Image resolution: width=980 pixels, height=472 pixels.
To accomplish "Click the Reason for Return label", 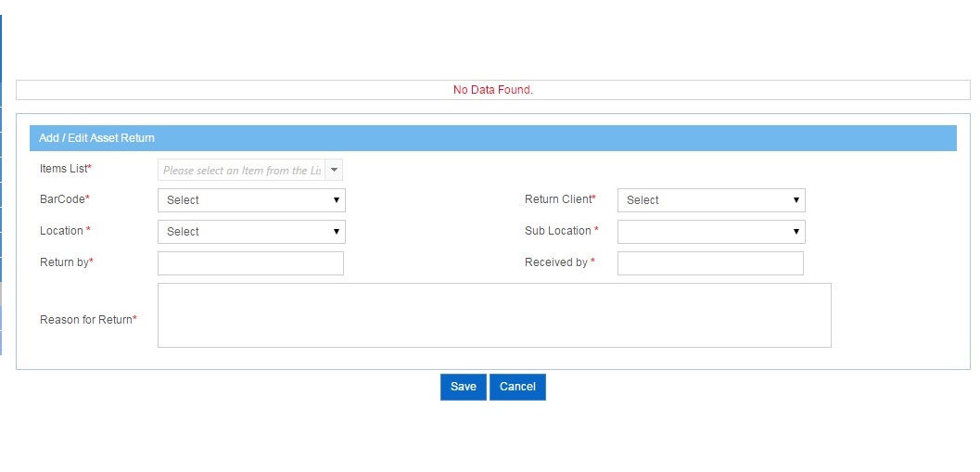I will (x=88, y=320).
